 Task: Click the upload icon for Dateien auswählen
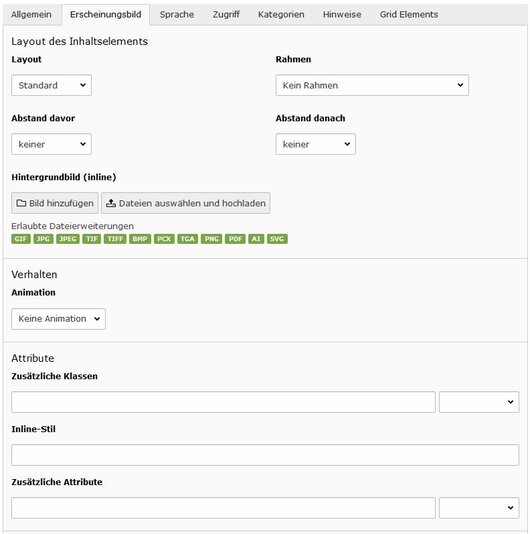pyautogui.click(x=111, y=203)
